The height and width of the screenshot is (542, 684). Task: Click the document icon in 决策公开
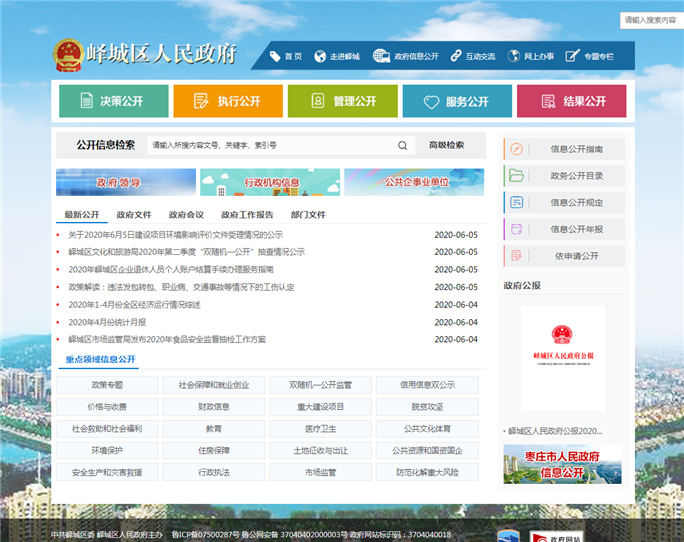(86, 100)
